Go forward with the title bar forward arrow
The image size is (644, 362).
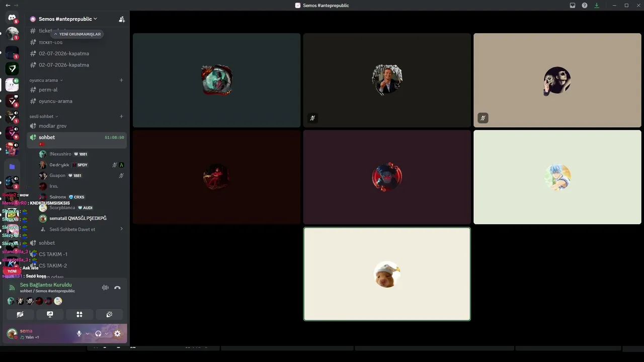(16, 6)
